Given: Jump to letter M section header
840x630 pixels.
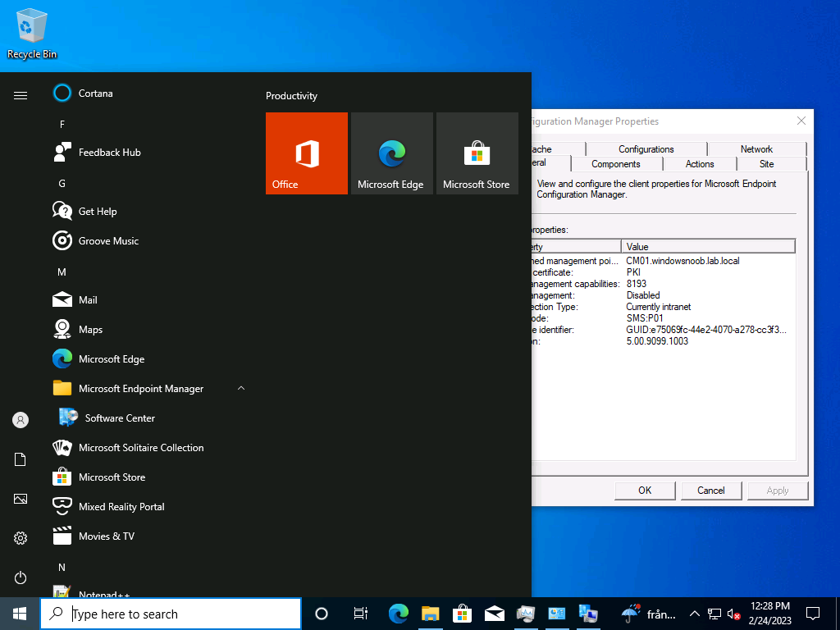Looking at the screenshot, I should click(62, 272).
